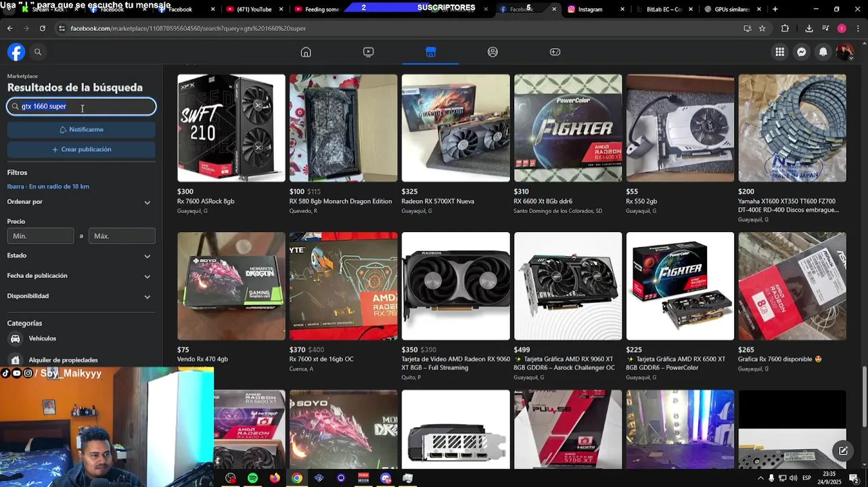Click the Chrome taskbar icon
This screenshot has width=868, height=487.
[296, 478]
